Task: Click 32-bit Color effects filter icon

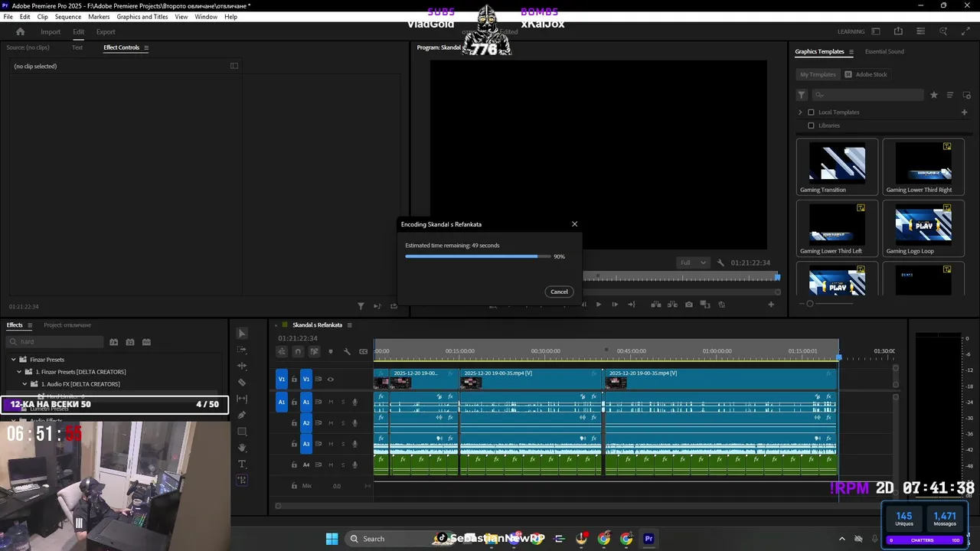Action: (x=130, y=342)
